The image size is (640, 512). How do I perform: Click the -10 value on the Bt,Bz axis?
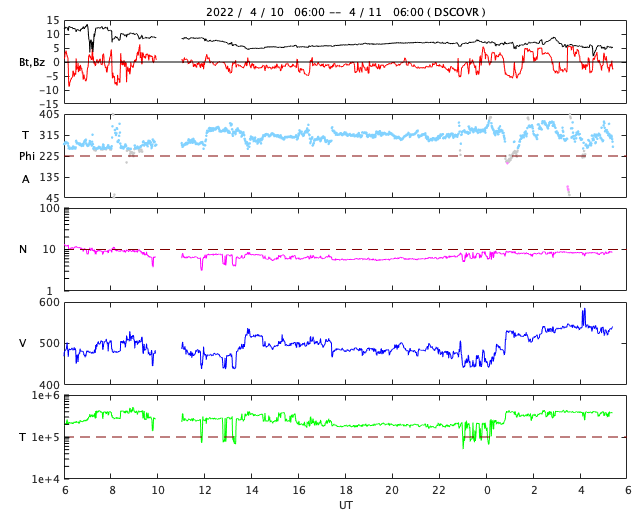click(47, 90)
